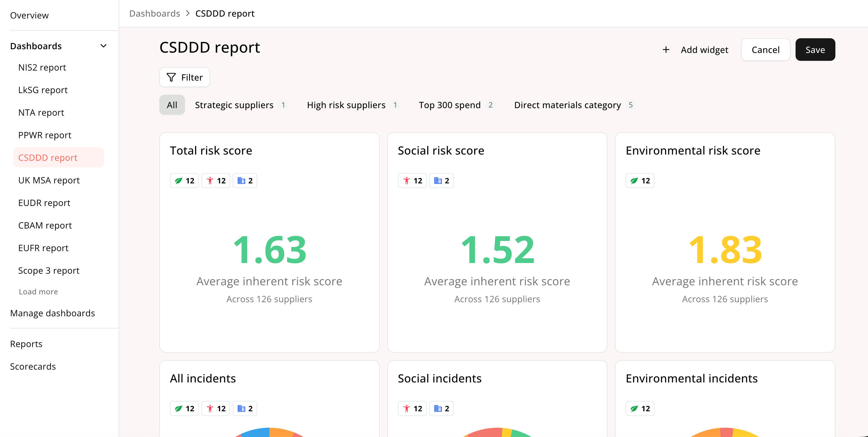868x437 pixels.
Task: Open CBAM report dashboard
Action: (x=45, y=225)
